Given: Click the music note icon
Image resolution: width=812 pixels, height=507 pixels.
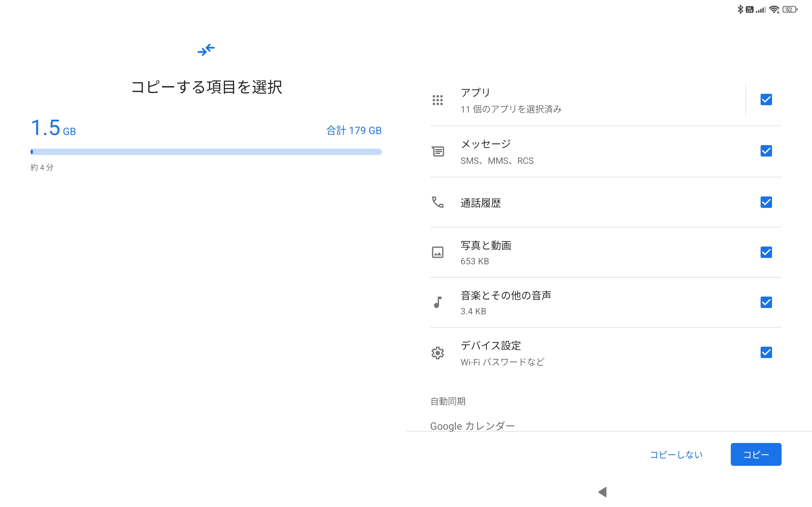Looking at the screenshot, I should pyautogui.click(x=437, y=302).
